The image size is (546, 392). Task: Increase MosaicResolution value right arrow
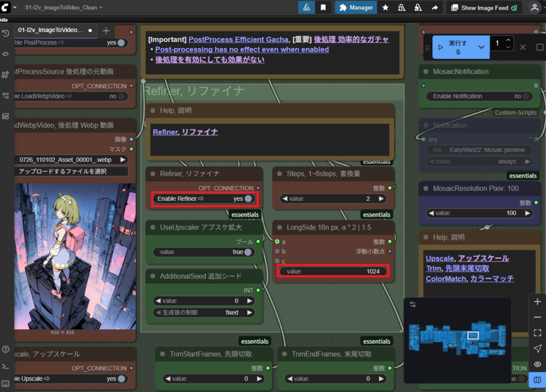[527, 213]
